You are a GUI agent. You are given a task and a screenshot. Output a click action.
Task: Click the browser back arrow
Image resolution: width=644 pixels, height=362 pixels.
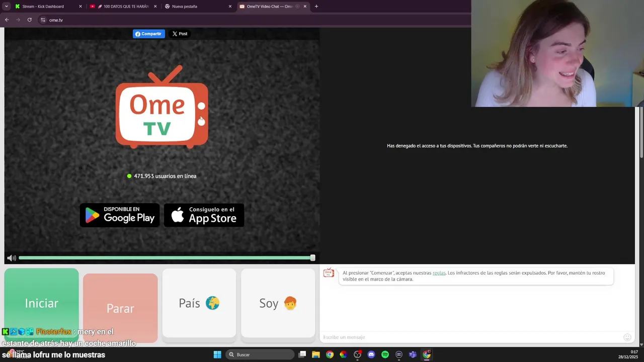click(7, 20)
